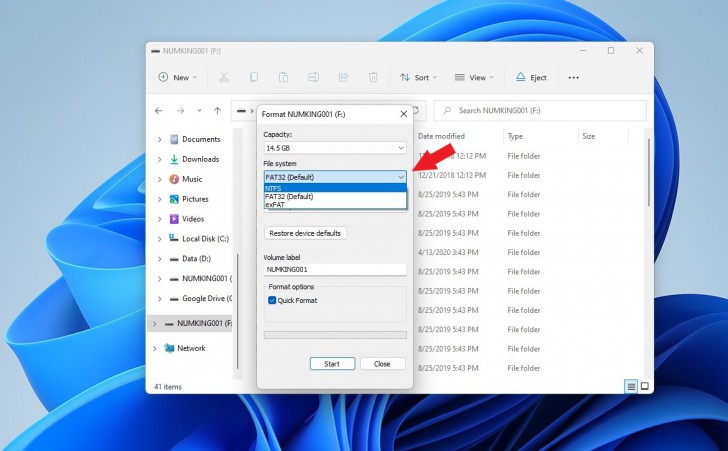728x451 pixels.
Task: Select NTFS from file system list
Action: coord(335,188)
